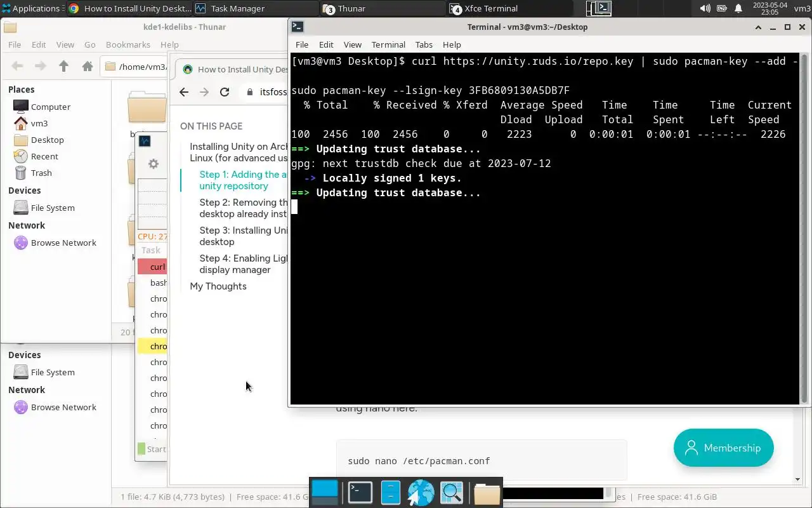Viewport: 812px width, 508px height.
Task: Launch the web browser globe dock icon
Action: click(421, 493)
